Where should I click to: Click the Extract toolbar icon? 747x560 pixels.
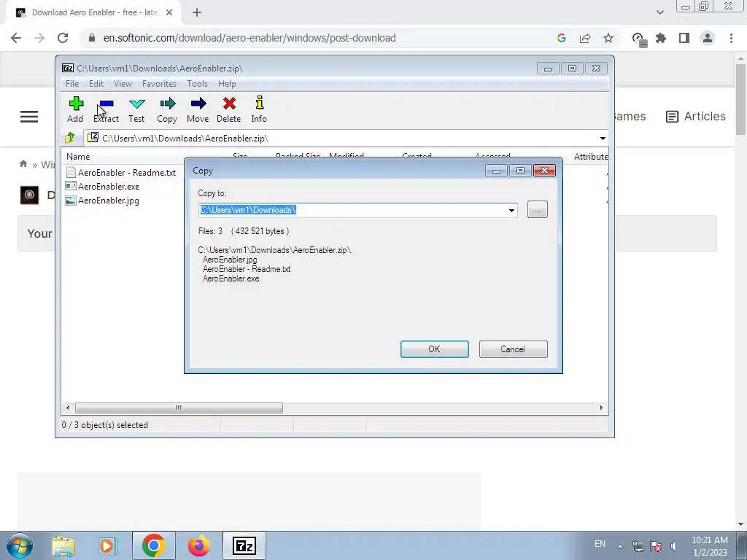(x=106, y=109)
